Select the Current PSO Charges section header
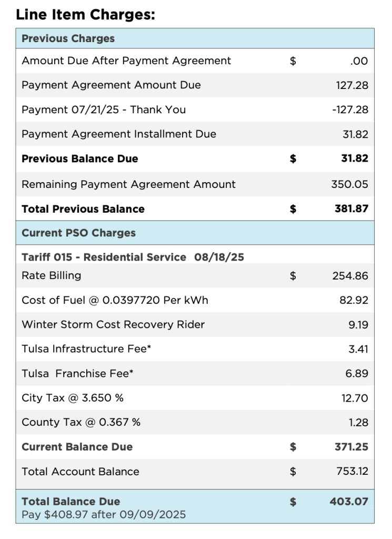This screenshot has width=392, height=539. click(x=78, y=233)
